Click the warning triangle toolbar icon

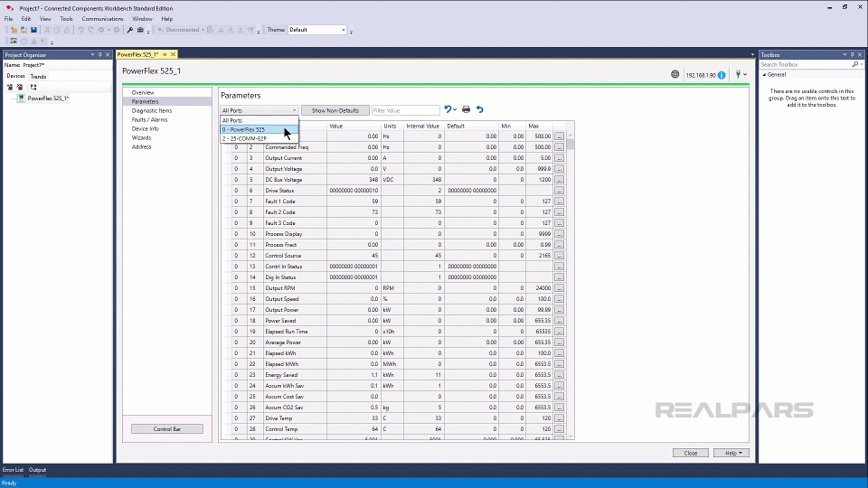pyautogui.click(x=33, y=41)
